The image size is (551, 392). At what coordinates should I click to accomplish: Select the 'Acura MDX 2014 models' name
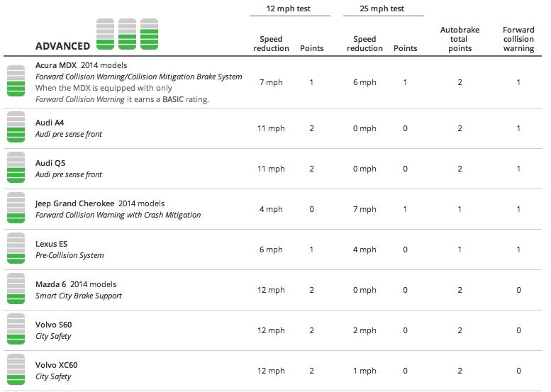coord(81,65)
